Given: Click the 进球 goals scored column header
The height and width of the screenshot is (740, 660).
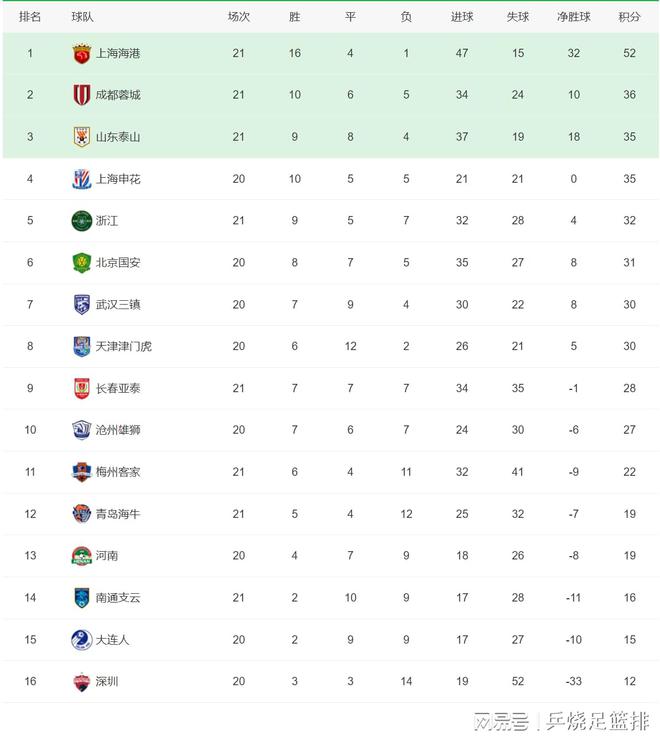Looking at the screenshot, I should point(462,17).
